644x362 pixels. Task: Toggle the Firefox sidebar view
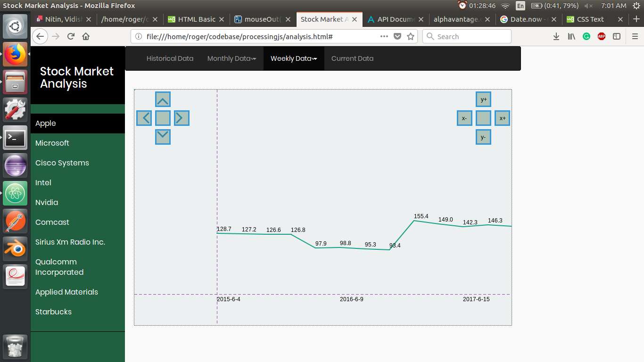617,36
